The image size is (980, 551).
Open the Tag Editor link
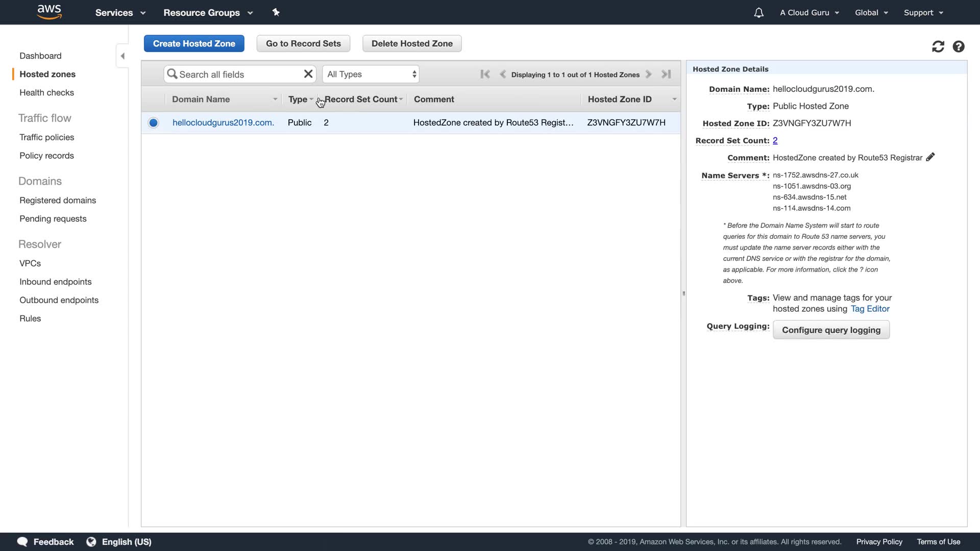(870, 309)
